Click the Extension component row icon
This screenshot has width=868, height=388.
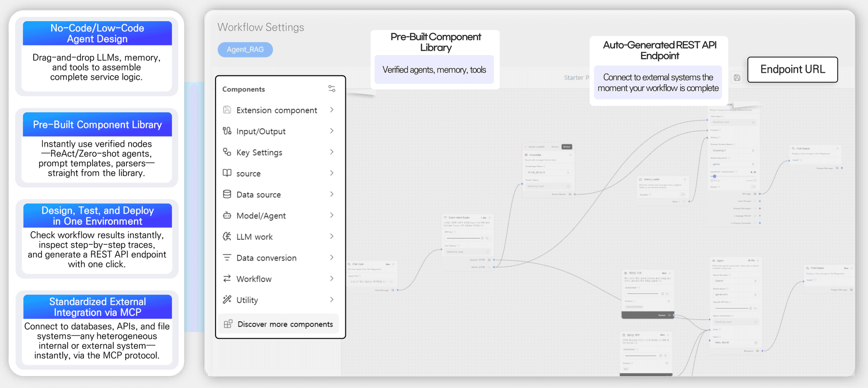tap(227, 110)
